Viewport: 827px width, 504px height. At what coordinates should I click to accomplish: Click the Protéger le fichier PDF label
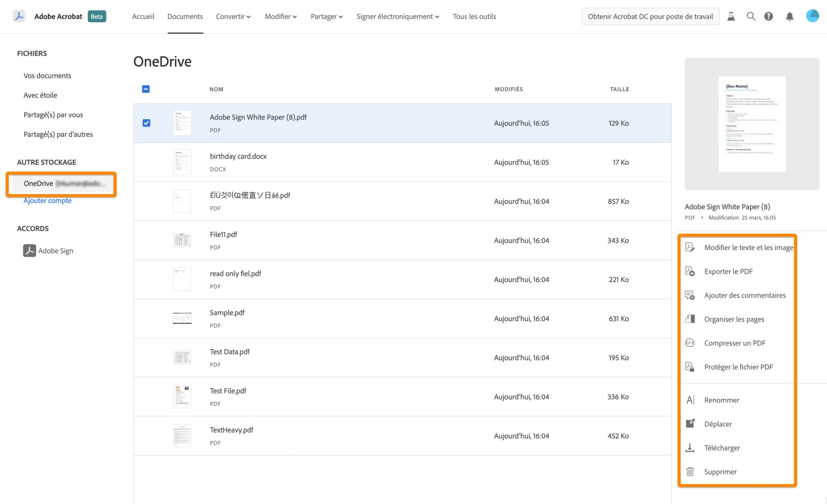738,367
